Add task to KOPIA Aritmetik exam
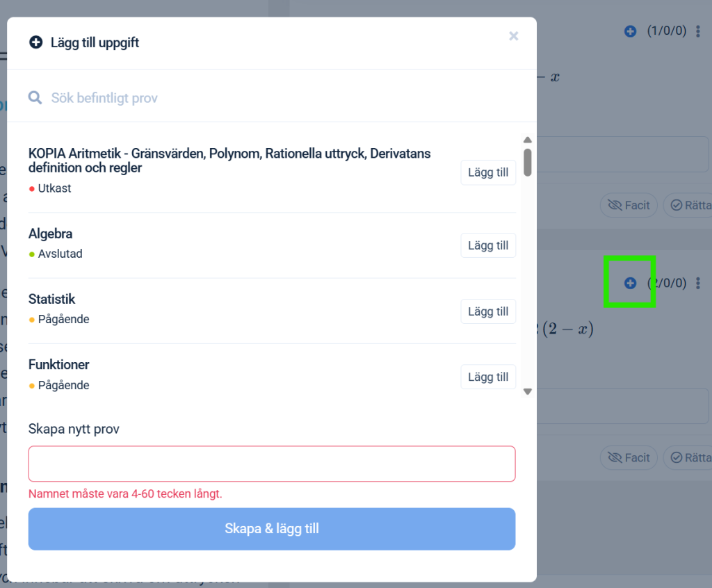The image size is (712, 588). (x=488, y=172)
